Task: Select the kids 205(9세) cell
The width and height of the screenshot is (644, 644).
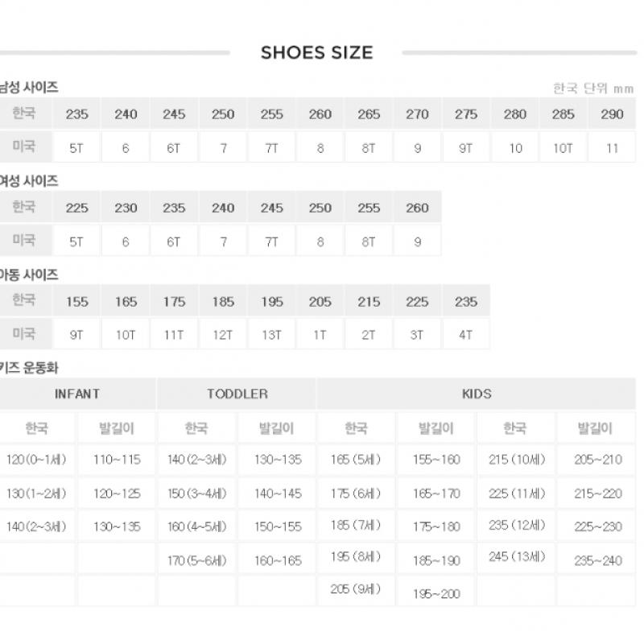Action: (x=355, y=589)
